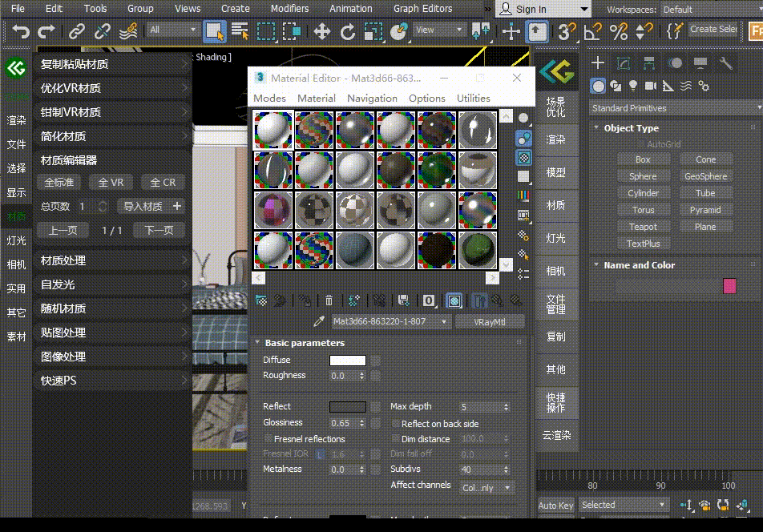Click the Utilities wrench panel icon
This screenshot has width=763, height=532.
pyautogui.click(x=726, y=63)
